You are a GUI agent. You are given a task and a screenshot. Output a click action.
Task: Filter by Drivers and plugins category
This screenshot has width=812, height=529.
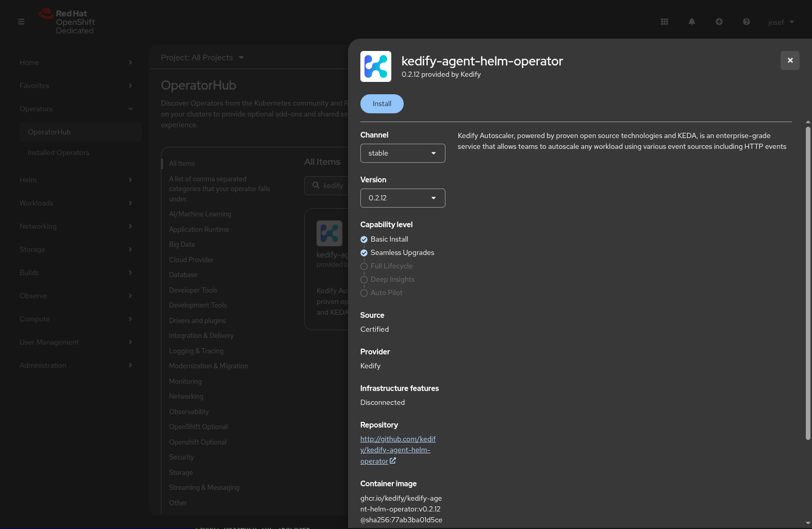(197, 320)
